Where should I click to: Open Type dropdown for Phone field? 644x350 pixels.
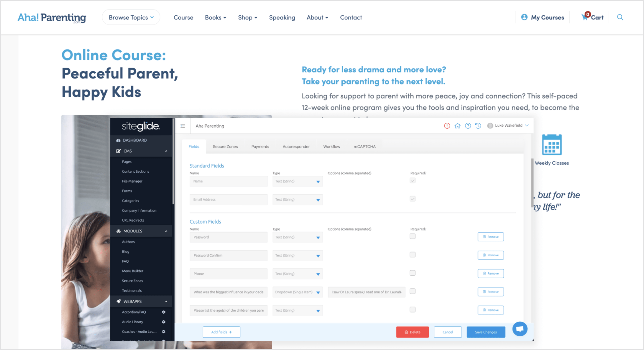(x=298, y=274)
